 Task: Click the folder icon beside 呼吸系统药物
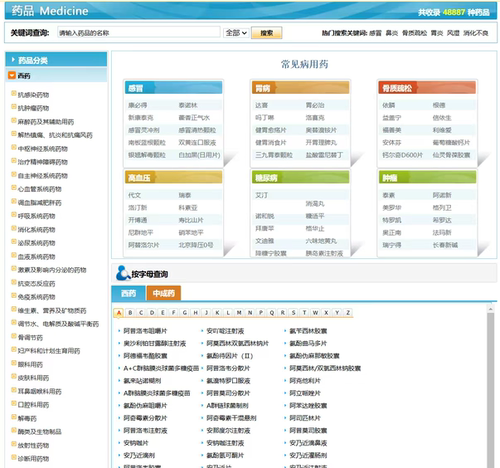pyautogui.click(x=14, y=215)
